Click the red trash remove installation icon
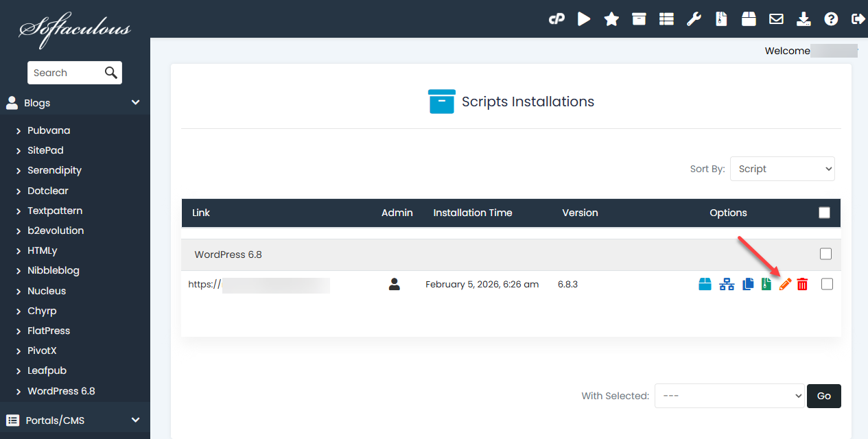This screenshot has width=868, height=439. [x=802, y=284]
